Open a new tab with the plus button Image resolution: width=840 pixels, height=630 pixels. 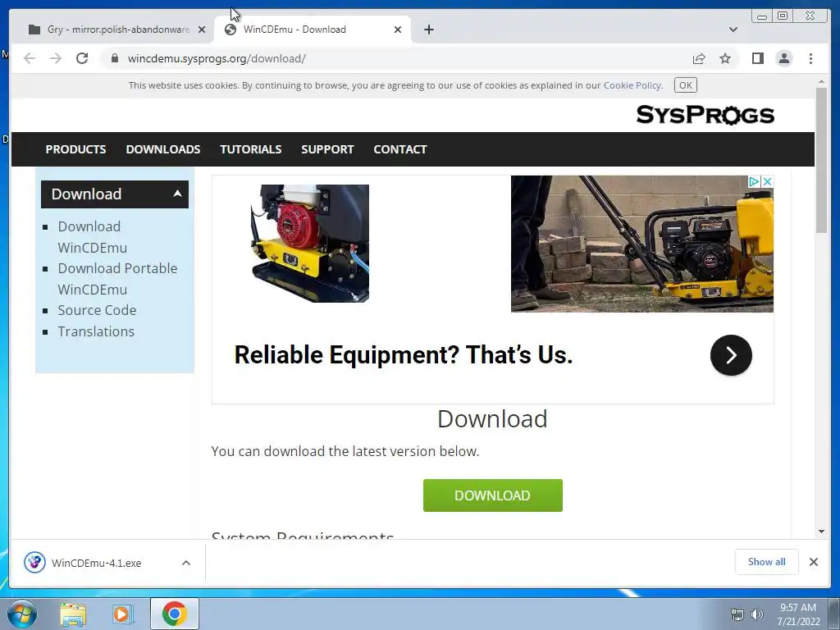[x=428, y=30]
